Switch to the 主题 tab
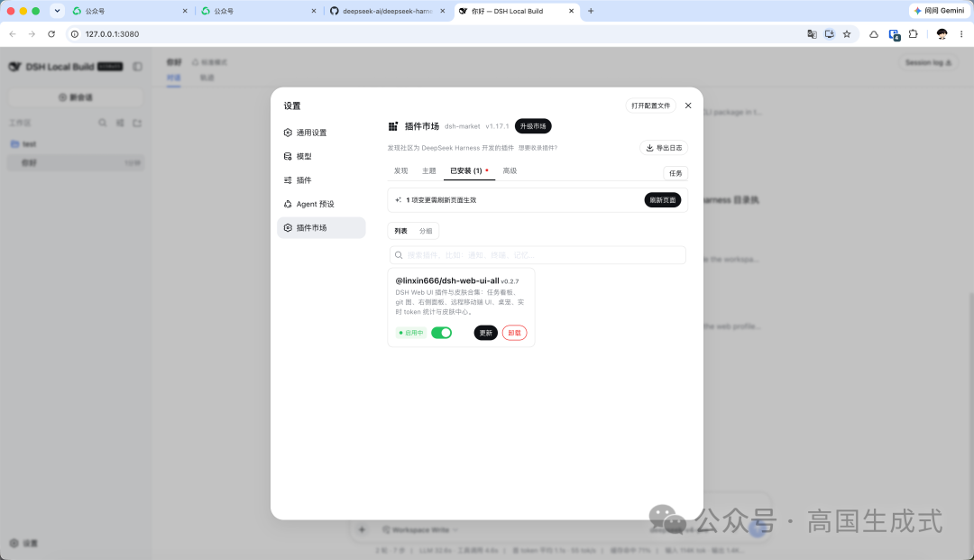The width and height of the screenshot is (974, 560). (x=429, y=170)
